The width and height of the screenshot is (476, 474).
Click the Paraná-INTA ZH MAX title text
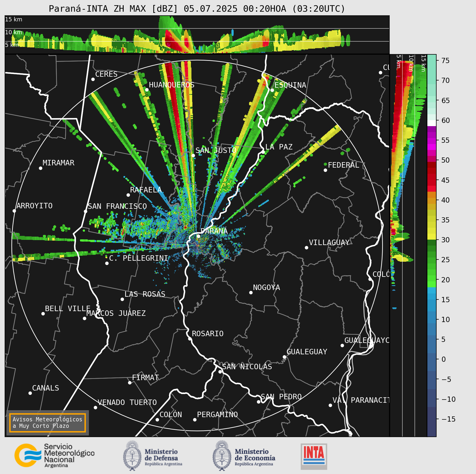coord(197,9)
